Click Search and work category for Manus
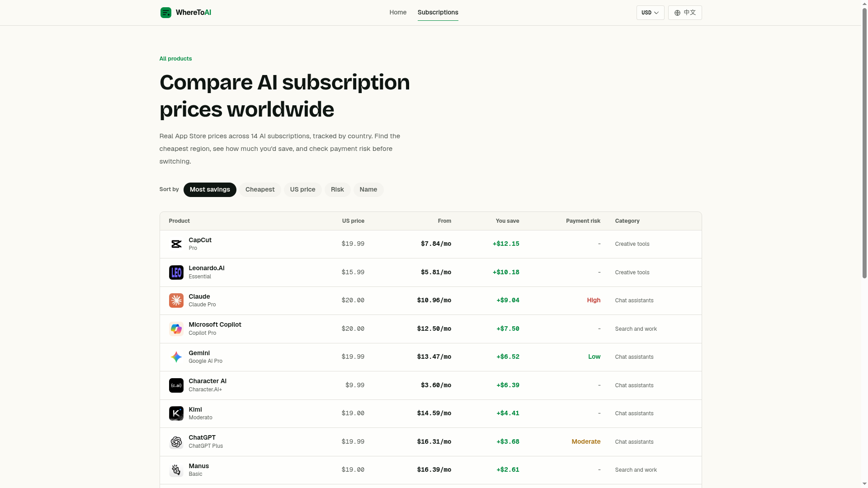 636,470
